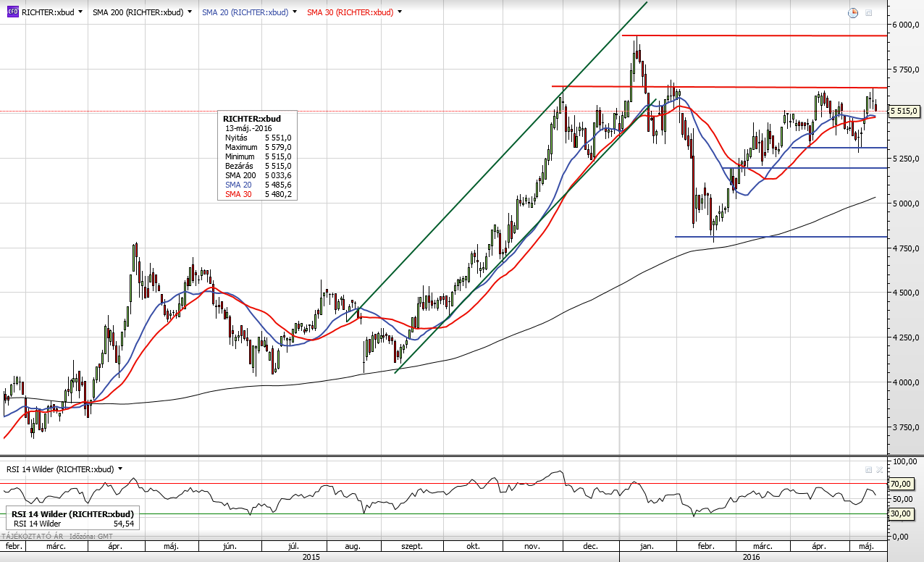The width and height of the screenshot is (924, 562).
Task: Click the Maximum value 5 579,0
Action: [x=279, y=147]
